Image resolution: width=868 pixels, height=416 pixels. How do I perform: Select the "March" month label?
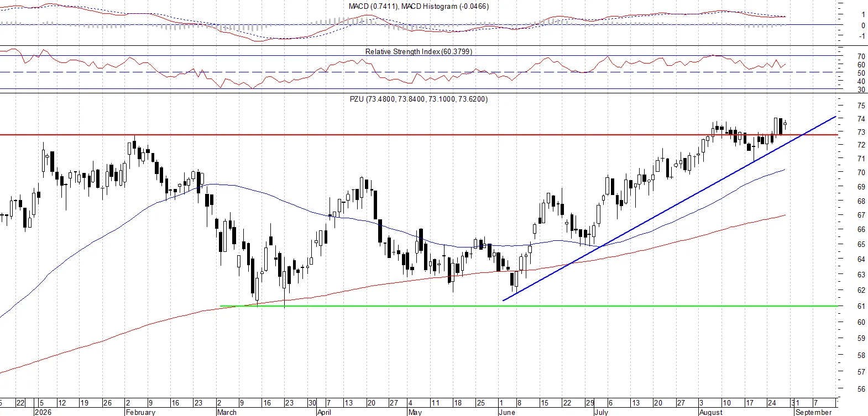click(227, 412)
